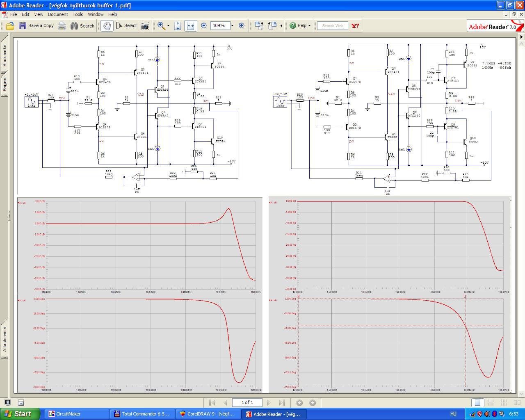The height and width of the screenshot is (420, 525).
Task: Click the Bluetooth icon in system tray
Action: click(495, 414)
